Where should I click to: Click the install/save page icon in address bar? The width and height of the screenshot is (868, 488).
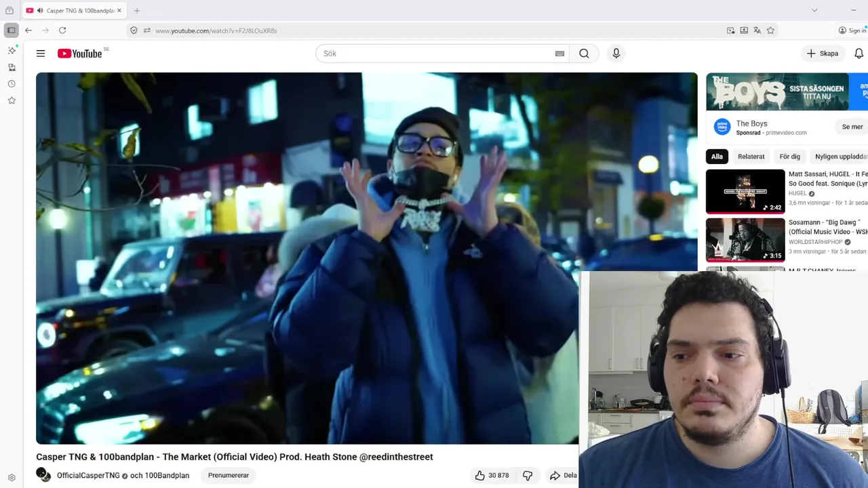[x=744, y=30]
